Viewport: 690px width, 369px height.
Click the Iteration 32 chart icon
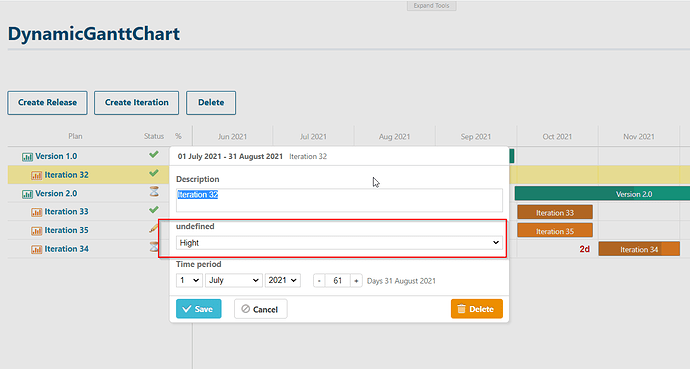click(x=37, y=175)
